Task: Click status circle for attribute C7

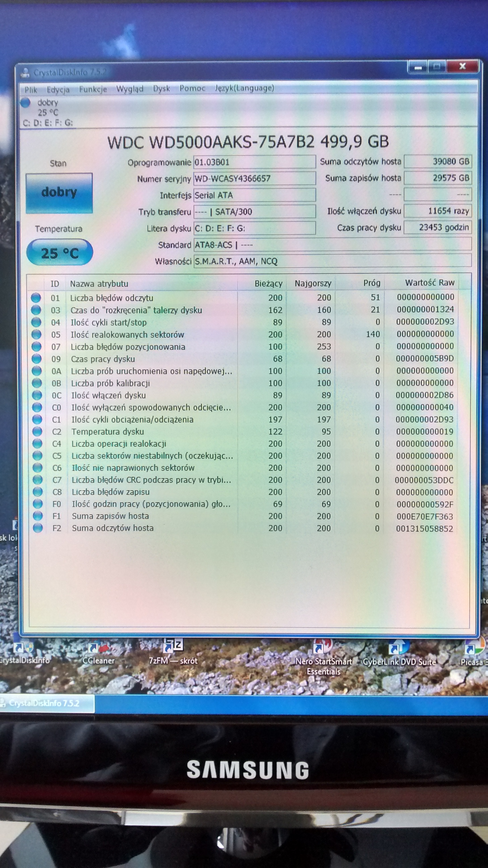Action: 38,480
